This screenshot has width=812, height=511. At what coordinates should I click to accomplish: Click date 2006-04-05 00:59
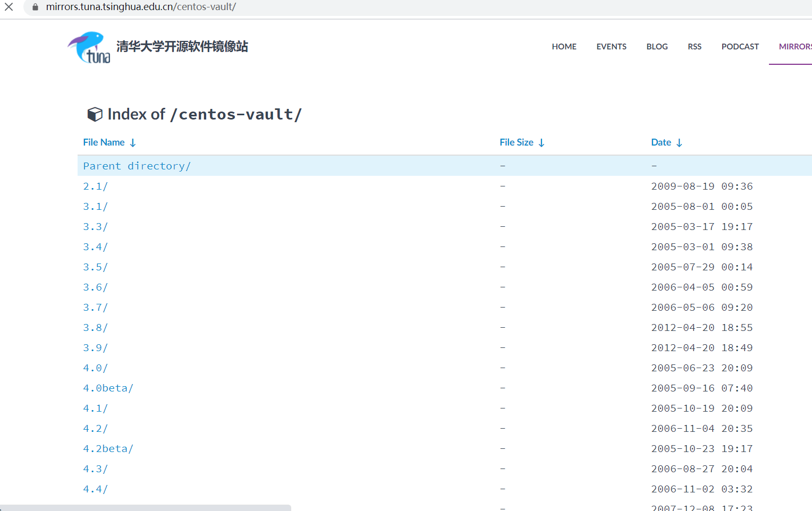coord(701,287)
